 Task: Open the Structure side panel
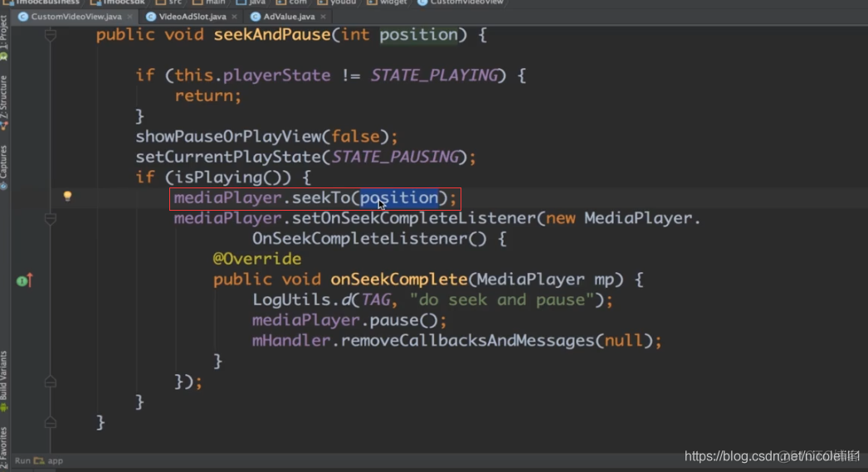4,100
